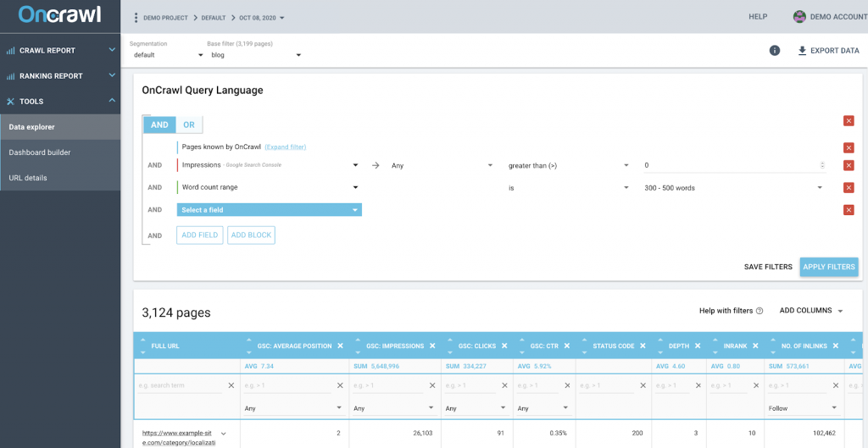Open the Select a field dropdown
The image size is (868, 448).
pos(269,210)
